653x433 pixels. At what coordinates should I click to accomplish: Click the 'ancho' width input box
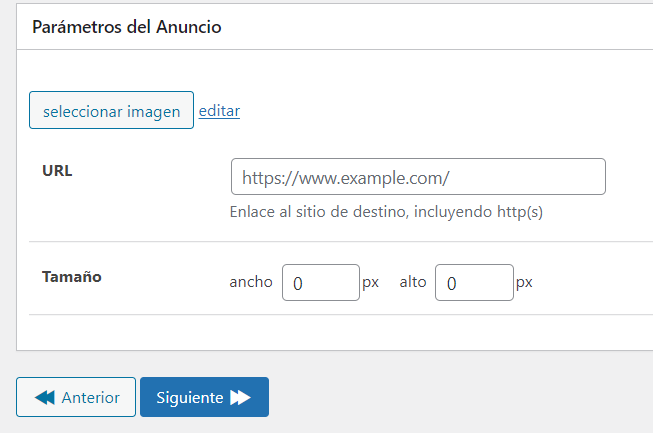pyautogui.click(x=321, y=282)
